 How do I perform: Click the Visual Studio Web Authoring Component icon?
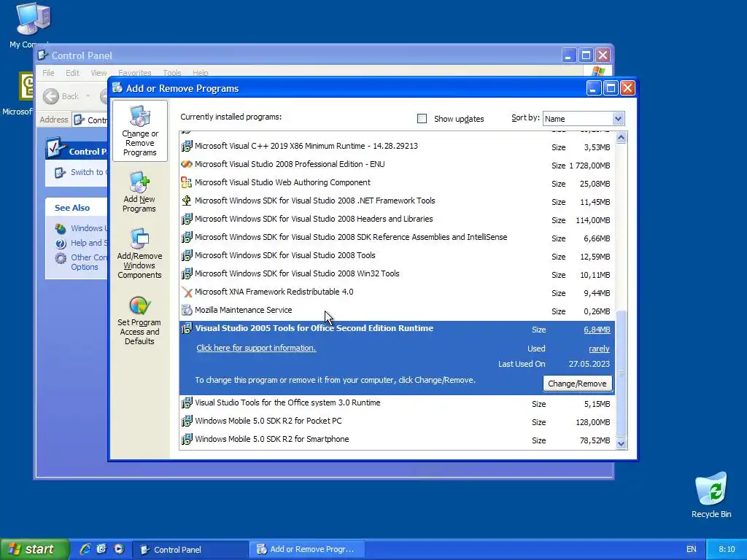pos(187,182)
